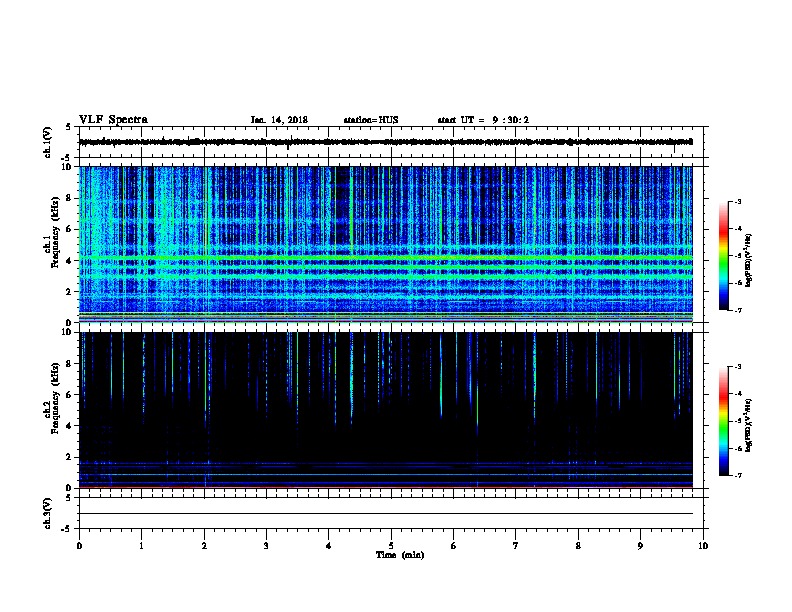The image size is (792, 612).
Task: Click the "ch.1(V)" waveform axis label
Action: (47, 142)
